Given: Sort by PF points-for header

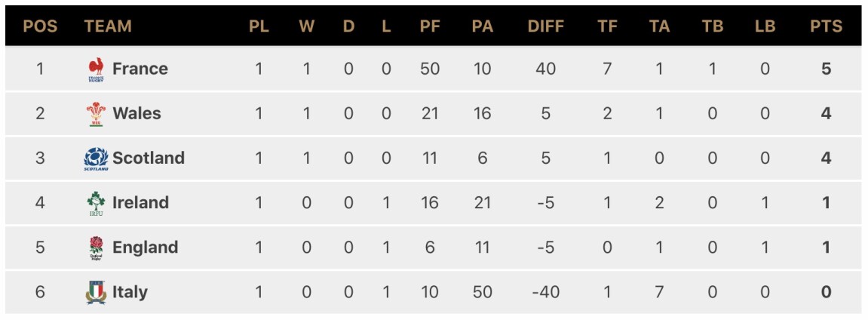Looking at the screenshot, I should click(430, 26).
